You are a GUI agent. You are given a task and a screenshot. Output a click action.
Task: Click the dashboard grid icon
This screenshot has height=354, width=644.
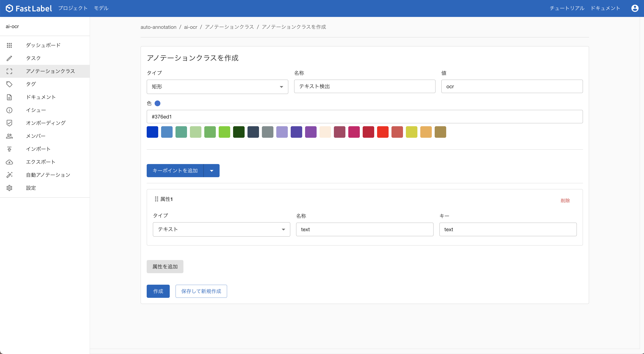pyautogui.click(x=9, y=45)
